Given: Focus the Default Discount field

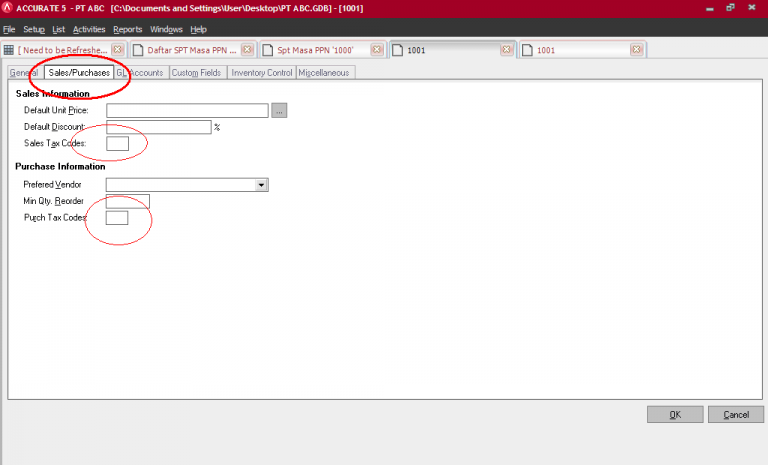Looking at the screenshot, I should pos(159,127).
